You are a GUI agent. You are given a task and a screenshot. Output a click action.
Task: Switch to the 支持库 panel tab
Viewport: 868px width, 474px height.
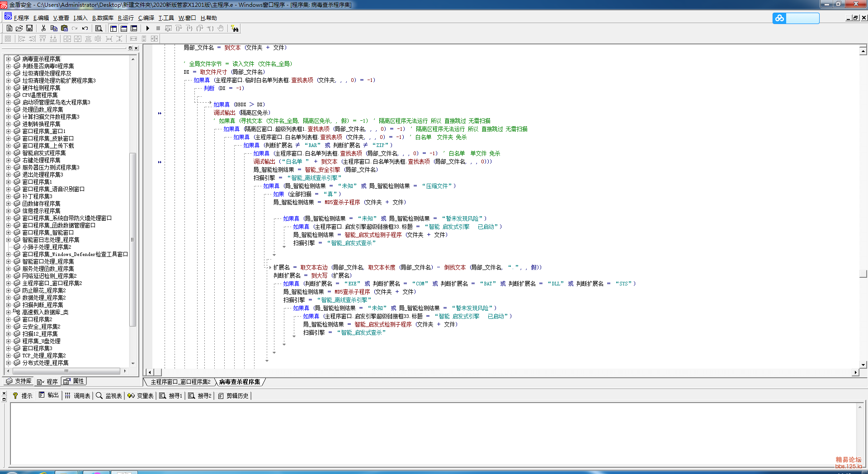coord(19,381)
